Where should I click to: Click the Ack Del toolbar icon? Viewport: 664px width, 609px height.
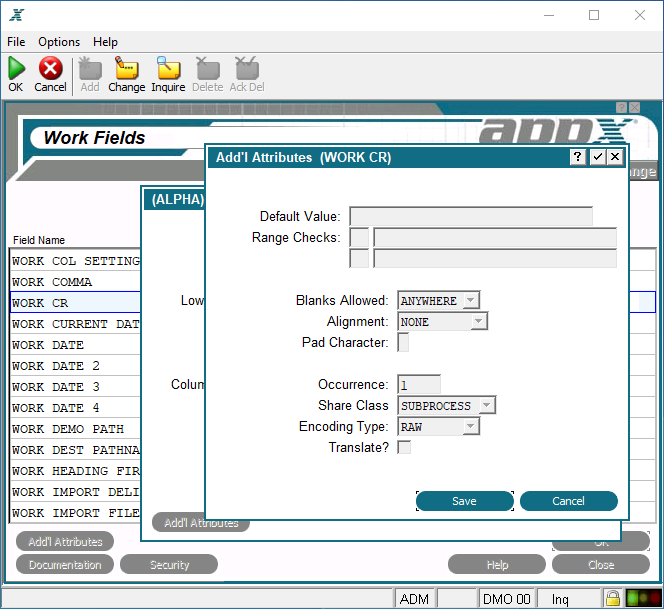[x=247, y=68]
